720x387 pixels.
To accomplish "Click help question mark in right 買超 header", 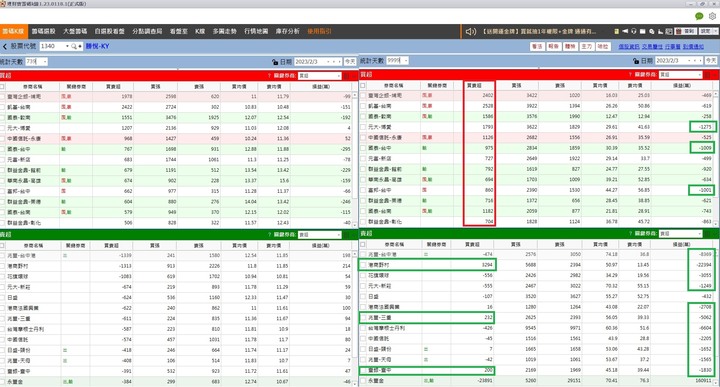I will [x=630, y=74].
